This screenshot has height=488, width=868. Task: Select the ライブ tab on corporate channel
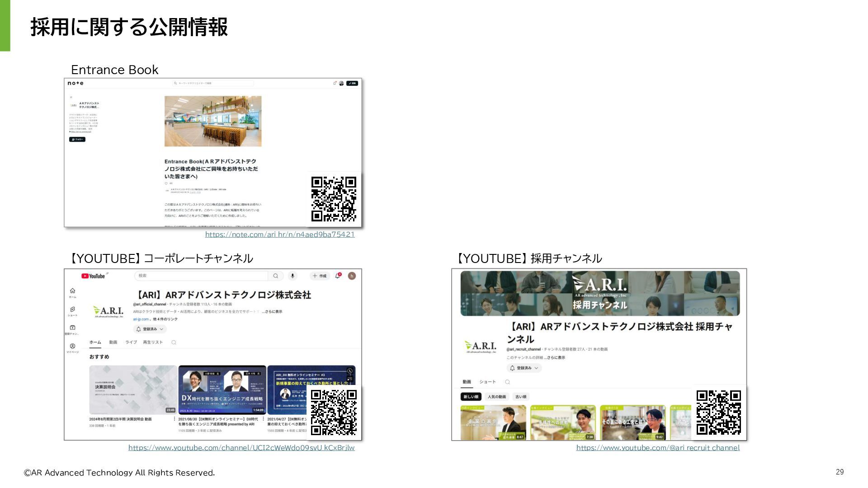(x=131, y=343)
